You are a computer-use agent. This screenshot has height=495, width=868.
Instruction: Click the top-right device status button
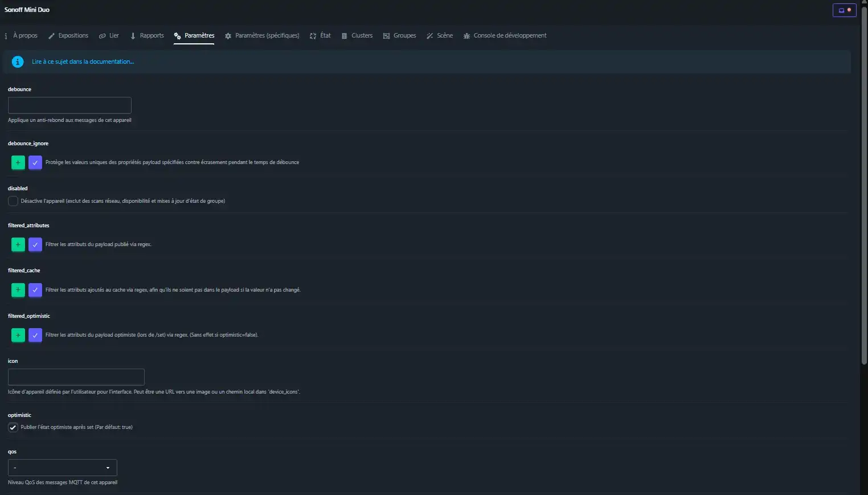pyautogui.click(x=844, y=10)
